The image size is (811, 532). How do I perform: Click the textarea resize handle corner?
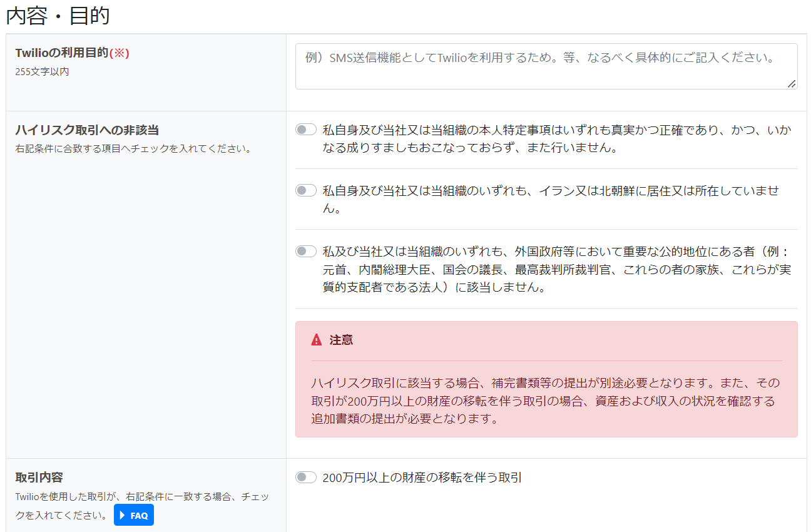tap(792, 84)
